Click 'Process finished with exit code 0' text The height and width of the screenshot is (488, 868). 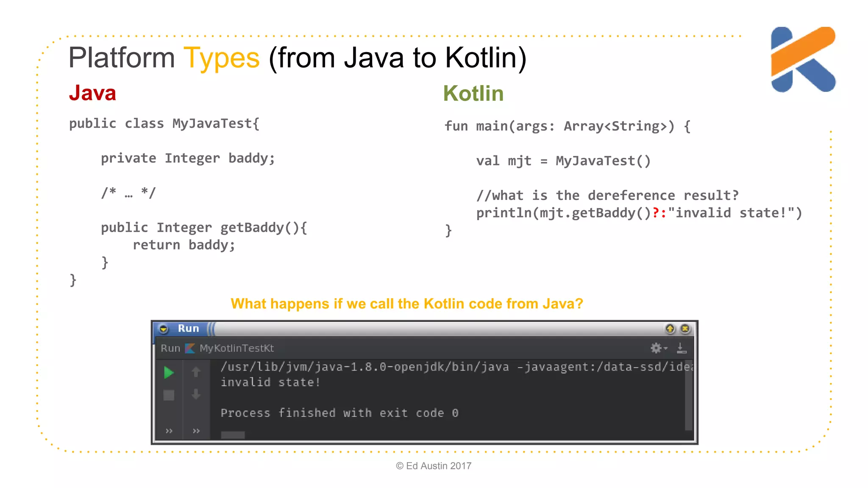point(339,413)
